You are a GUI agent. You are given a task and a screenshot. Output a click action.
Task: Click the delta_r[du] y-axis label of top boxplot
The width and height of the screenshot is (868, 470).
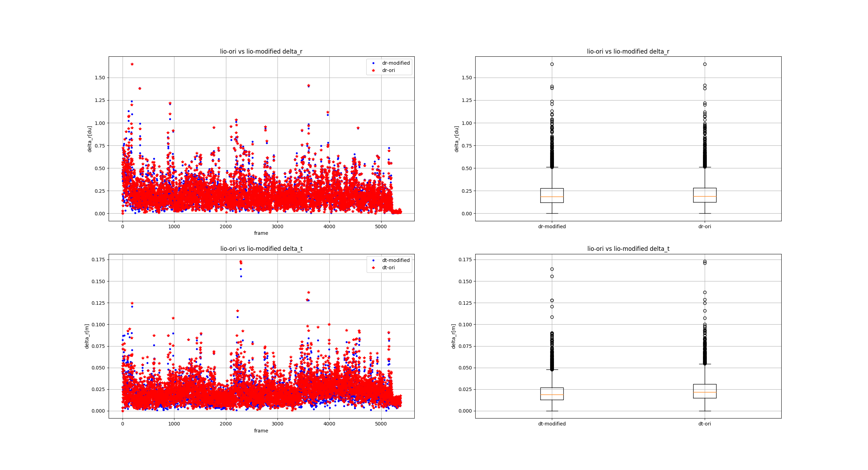pos(456,139)
